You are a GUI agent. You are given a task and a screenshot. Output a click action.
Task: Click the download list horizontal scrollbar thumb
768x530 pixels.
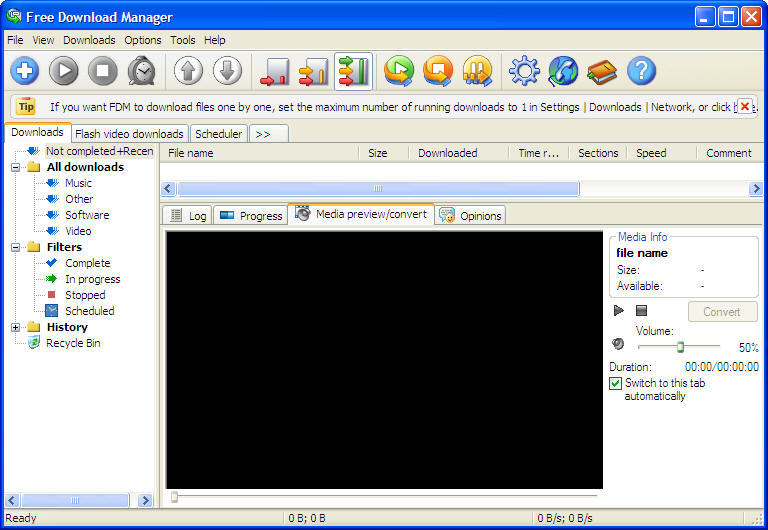378,188
